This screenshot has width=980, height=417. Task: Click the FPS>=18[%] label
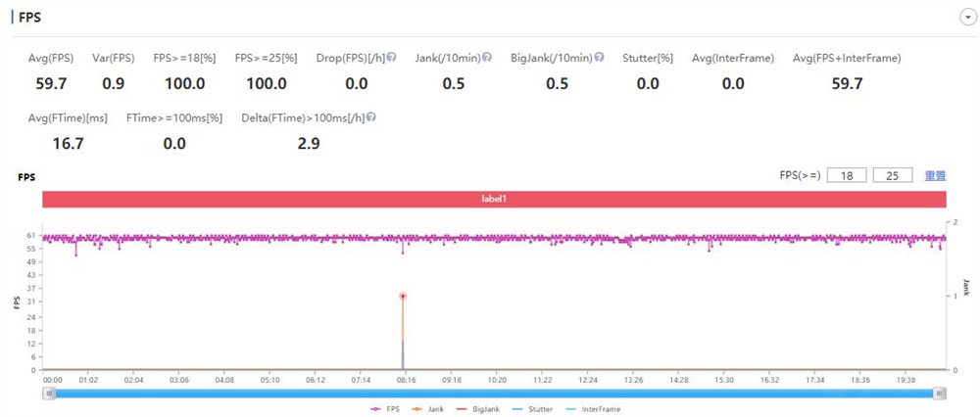pos(184,58)
